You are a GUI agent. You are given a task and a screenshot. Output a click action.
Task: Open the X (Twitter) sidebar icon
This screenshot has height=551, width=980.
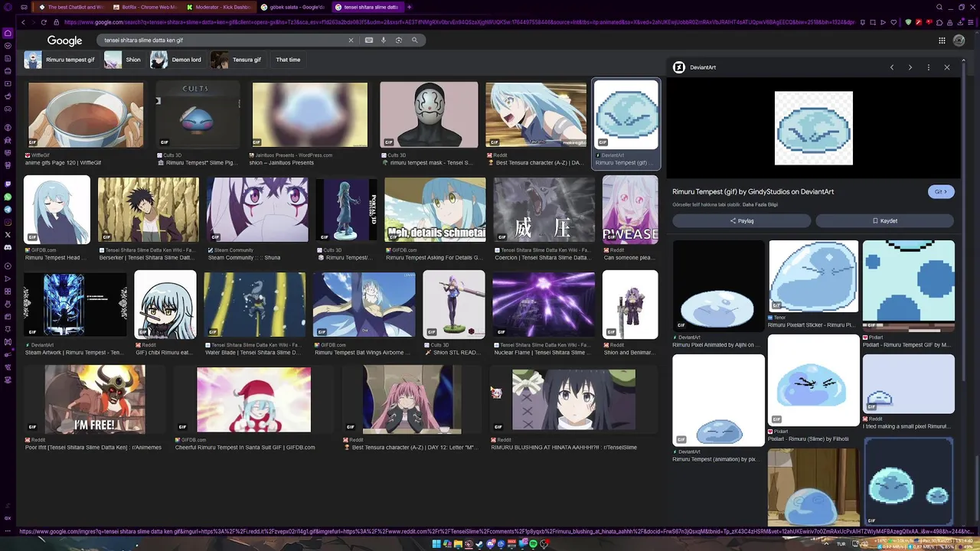pyautogui.click(x=8, y=234)
